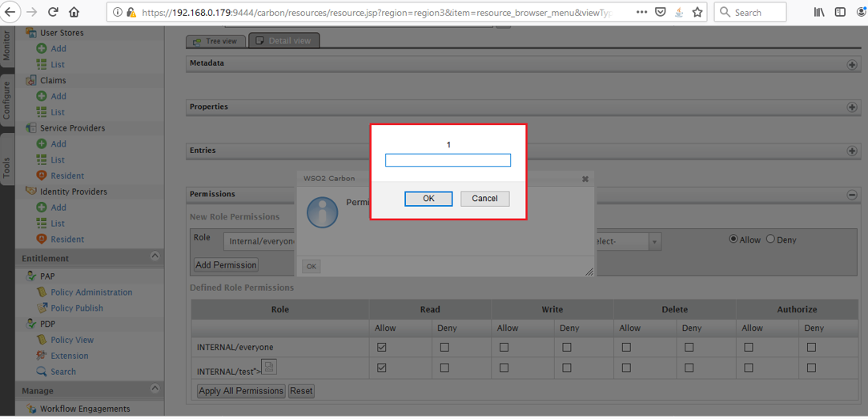
Task: Collapse the Entitlement menu section
Action: [x=155, y=256]
